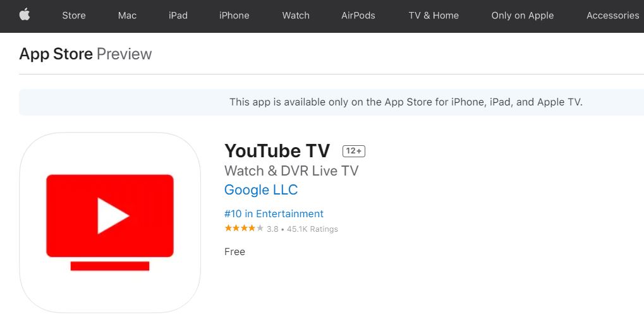Go to Accessories in the navigation bar
Image resolution: width=644 pixels, height=317 pixels.
pyautogui.click(x=613, y=16)
